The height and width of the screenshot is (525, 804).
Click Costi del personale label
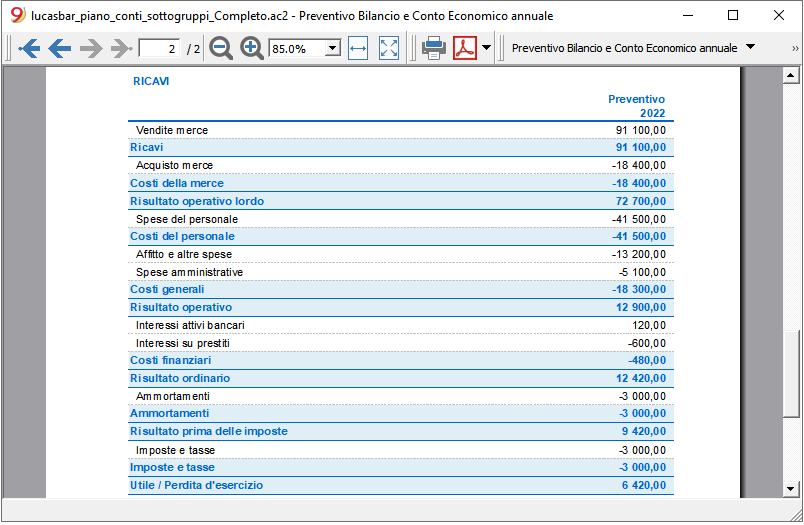[182, 236]
